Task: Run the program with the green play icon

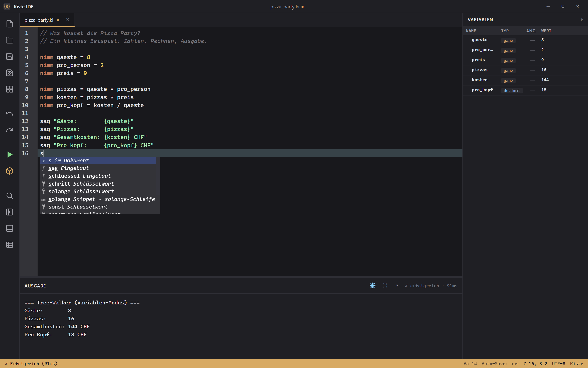Action: (x=9, y=155)
